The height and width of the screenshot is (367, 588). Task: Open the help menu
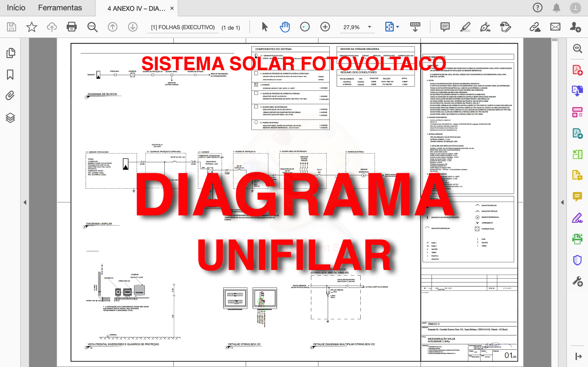[537, 8]
